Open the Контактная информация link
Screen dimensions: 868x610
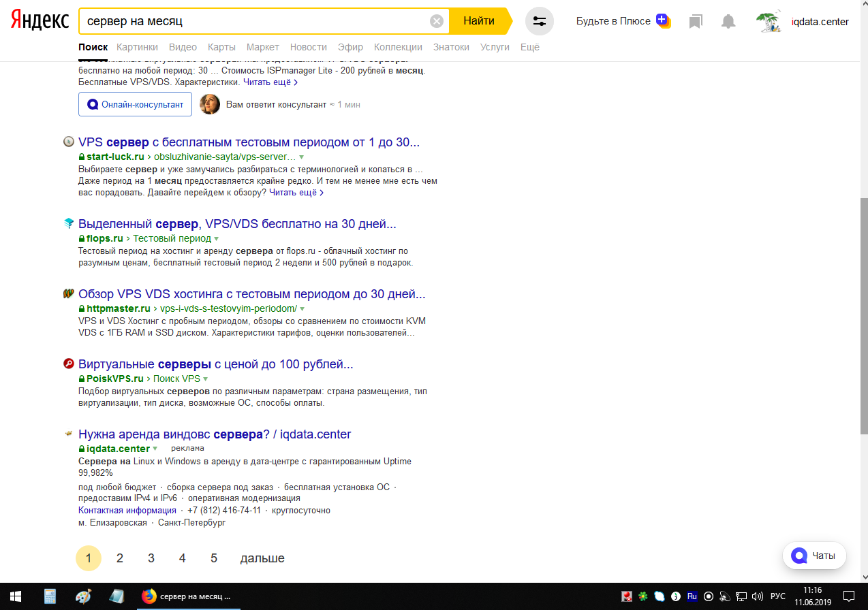[127, 511]
